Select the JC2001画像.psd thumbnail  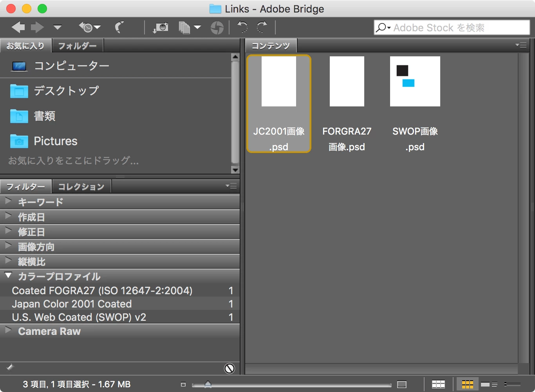pyautogui.click(x=279, y=81)
